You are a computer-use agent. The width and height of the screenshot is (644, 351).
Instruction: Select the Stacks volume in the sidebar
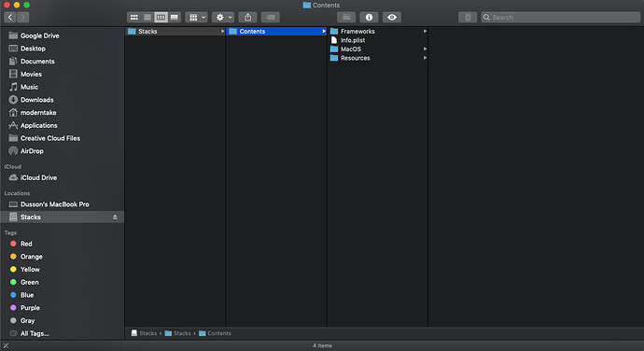(x=62, y=217)
